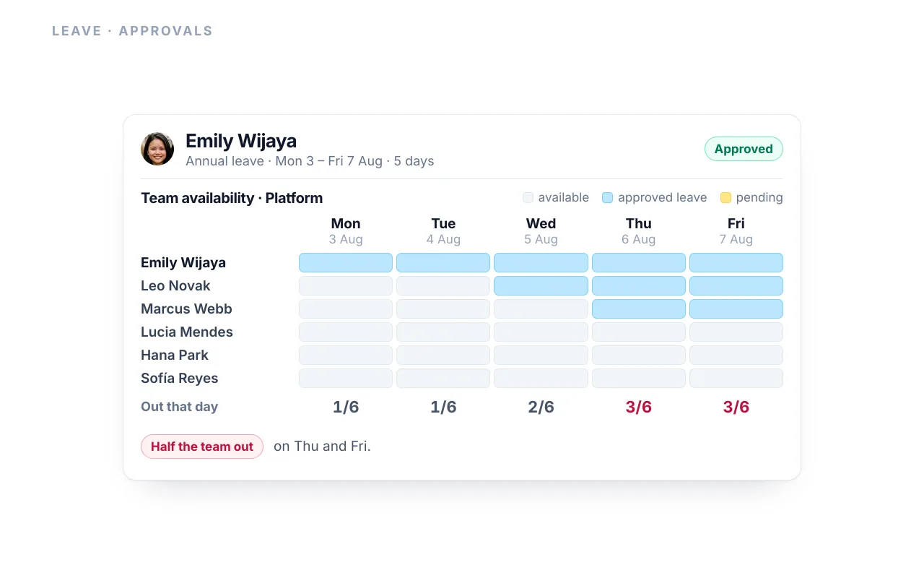Click Marcus Webb's Thursday leave cell

tap(639, 309)
